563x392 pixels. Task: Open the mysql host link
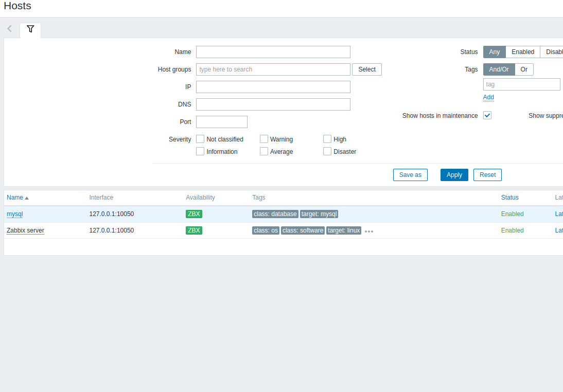pos(15,214)
